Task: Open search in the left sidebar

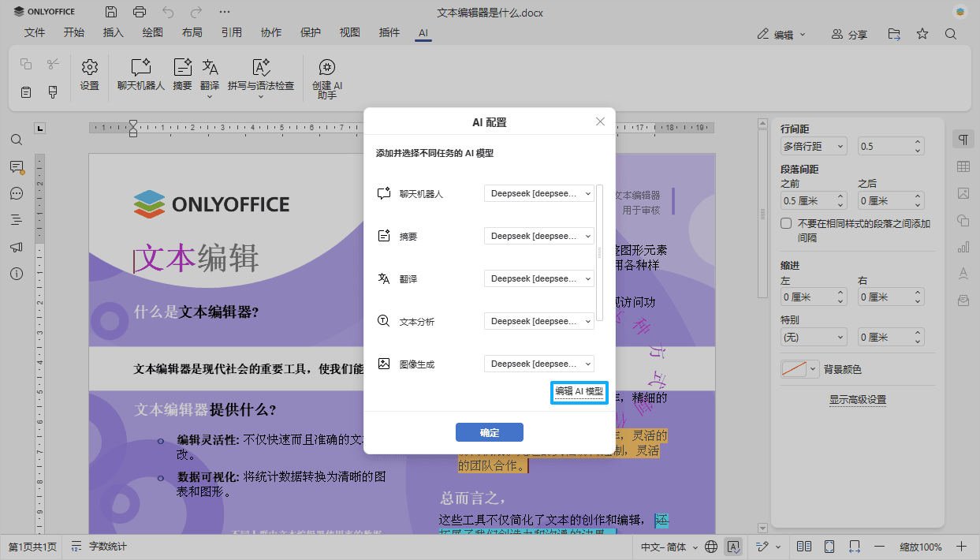Action: [x=17, y=140]
